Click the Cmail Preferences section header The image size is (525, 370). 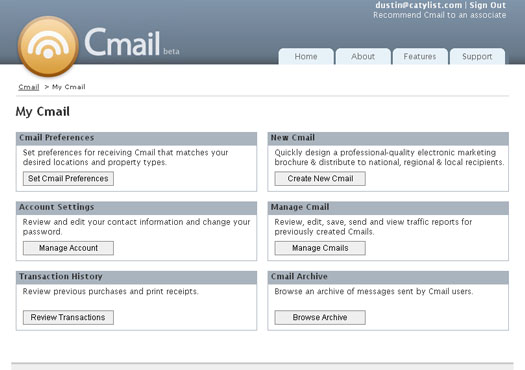(x=137, y=138)
